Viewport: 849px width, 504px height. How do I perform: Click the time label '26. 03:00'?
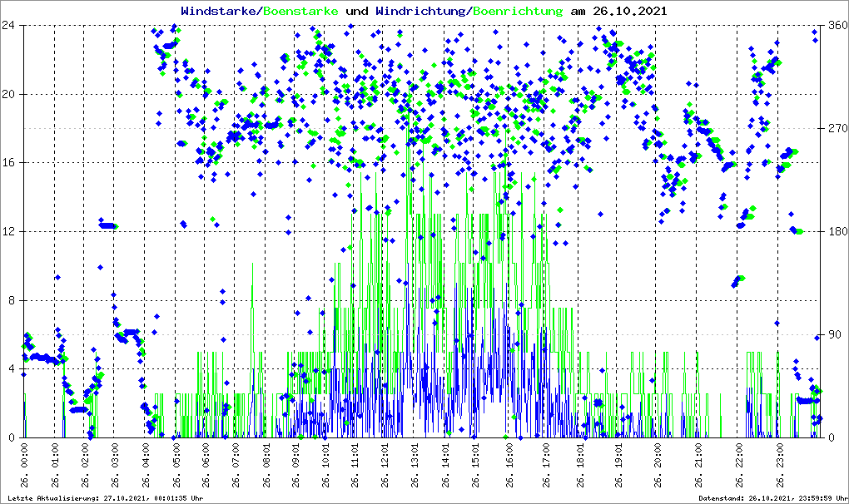(x=115, y=465)
